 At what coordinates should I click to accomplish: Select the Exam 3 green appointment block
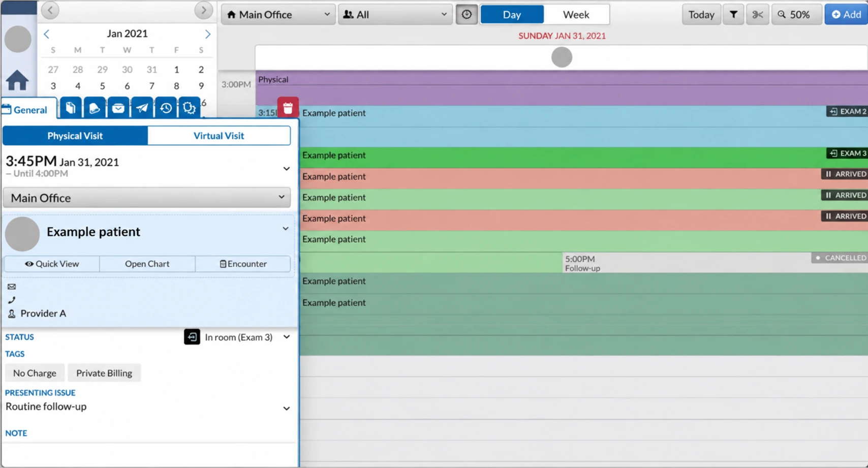tap(583, 157)
